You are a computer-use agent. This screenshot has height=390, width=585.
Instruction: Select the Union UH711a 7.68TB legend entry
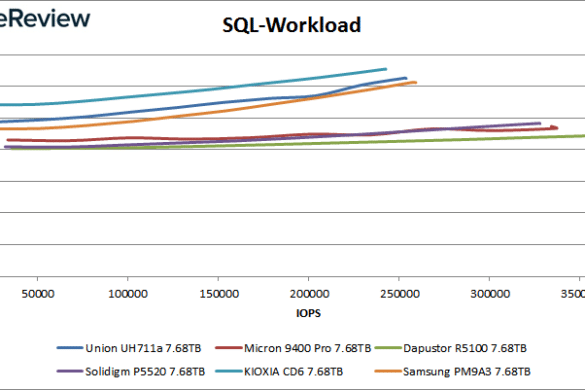click(x=129, y=348)
